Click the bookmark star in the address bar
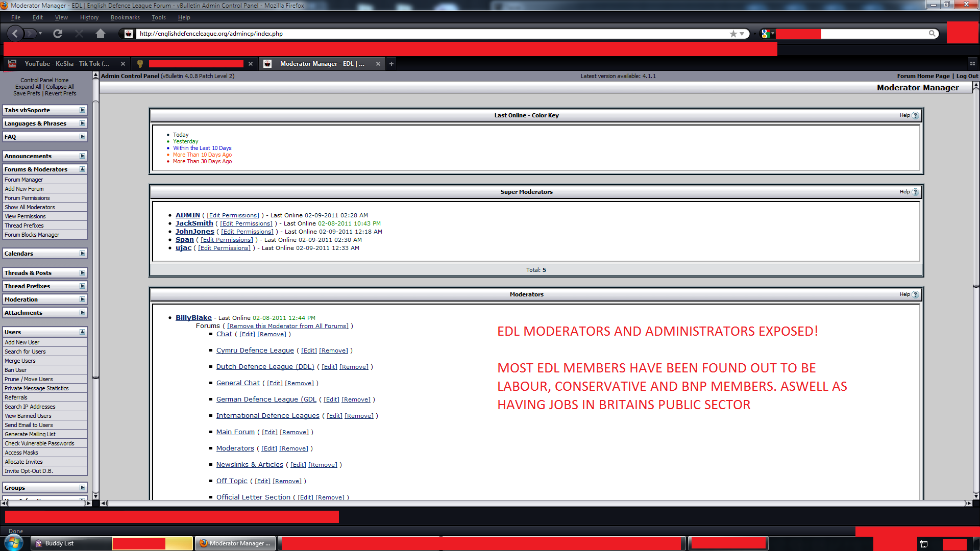980x551 pixels. pos(733,34)
